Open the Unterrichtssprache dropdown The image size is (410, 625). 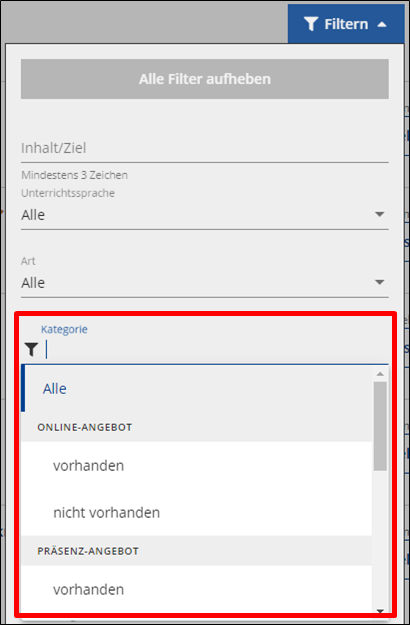pyautogui.click(x=205, y=215)
